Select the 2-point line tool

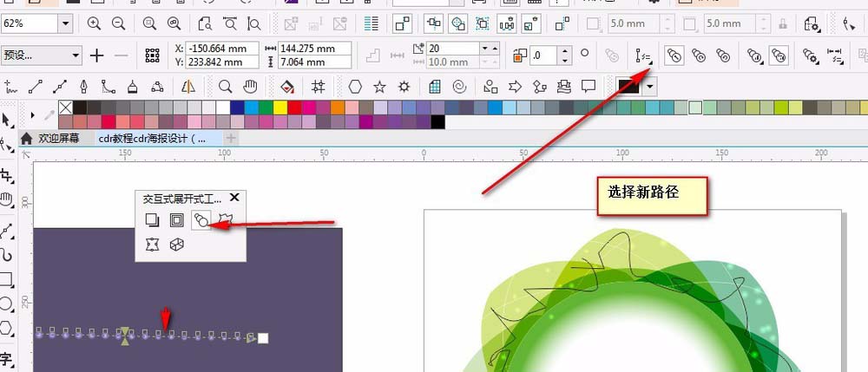(x=36, y=87)
